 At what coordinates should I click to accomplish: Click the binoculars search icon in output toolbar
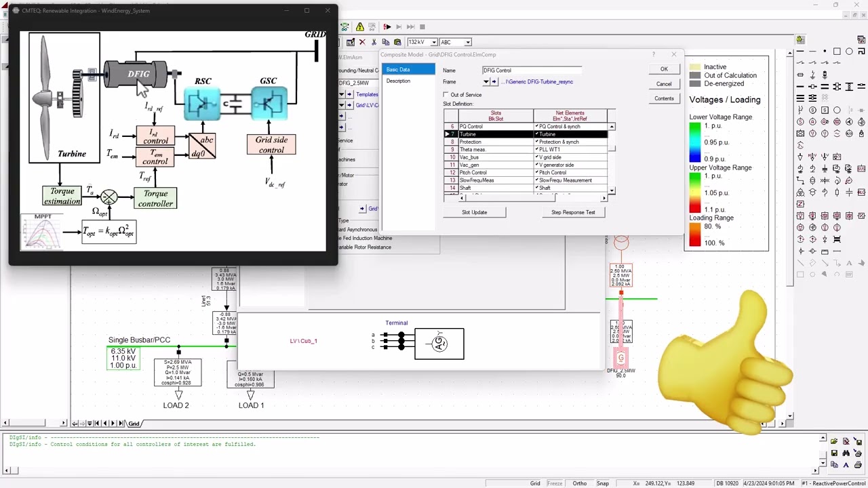click(x=846, y=453)
